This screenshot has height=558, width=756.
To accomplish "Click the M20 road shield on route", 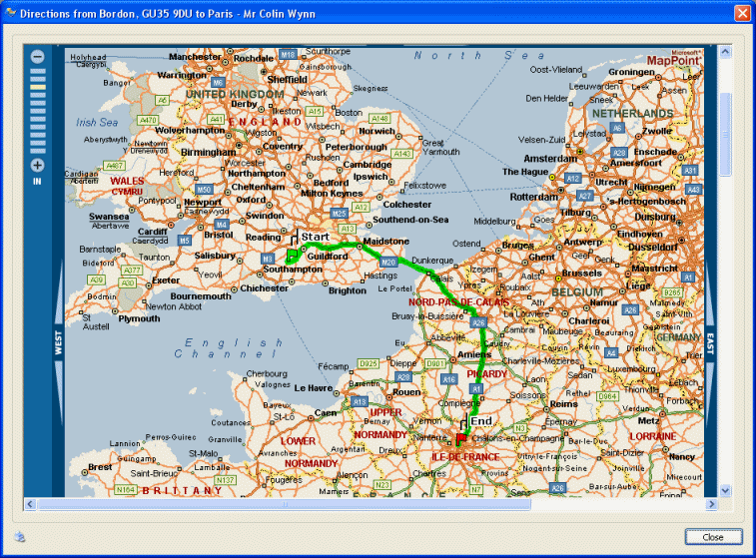I will pyautogui.click(x=388, y=263).
